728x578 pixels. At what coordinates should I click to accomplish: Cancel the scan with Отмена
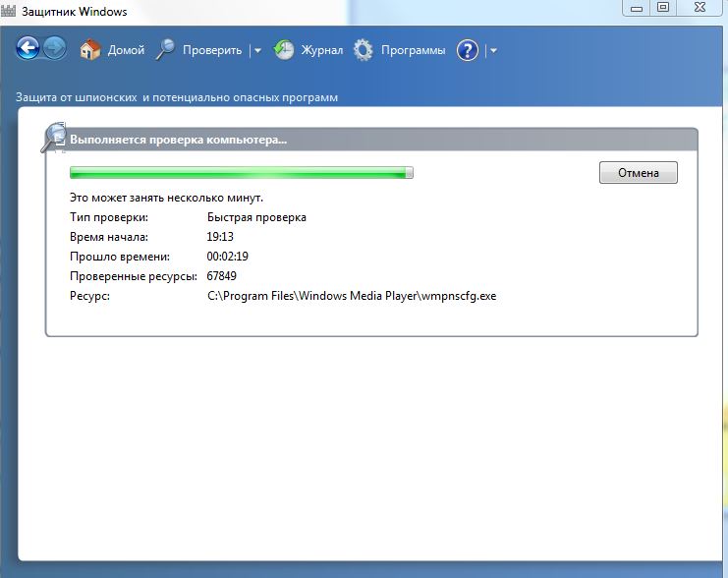(638, 172)
